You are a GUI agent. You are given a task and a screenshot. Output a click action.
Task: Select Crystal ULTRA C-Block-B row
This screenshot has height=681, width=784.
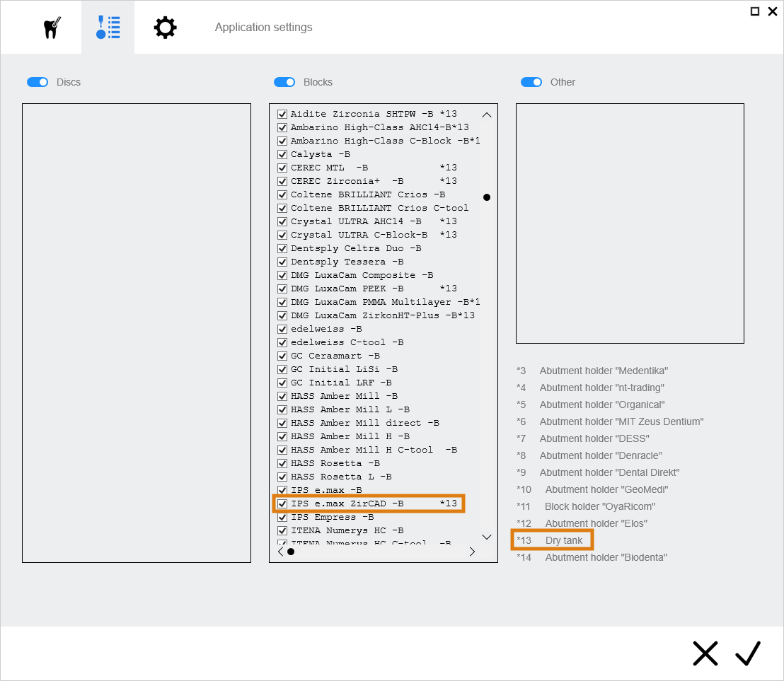374,235
